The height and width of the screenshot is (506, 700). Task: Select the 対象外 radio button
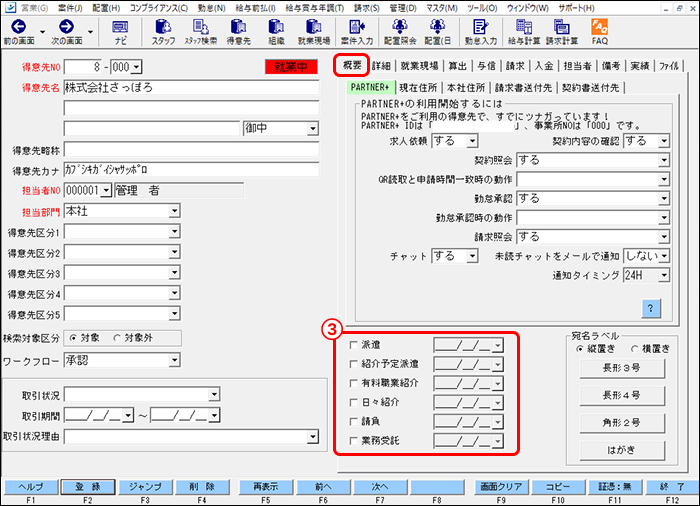117,338
